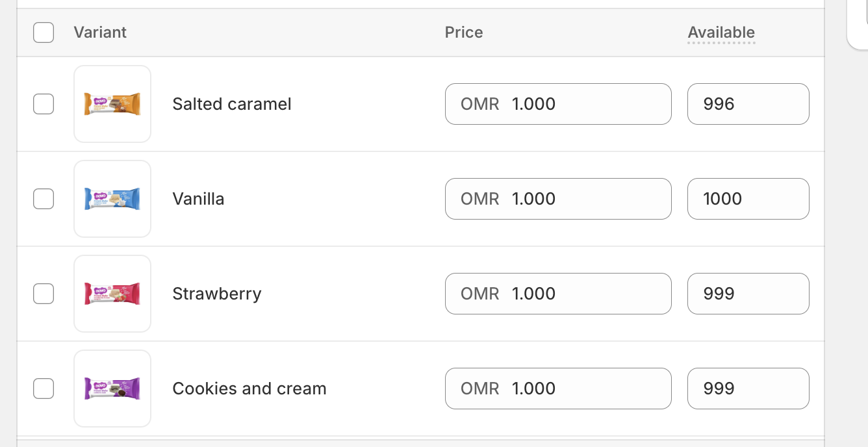
Task: Open the Cookies and cream product thumbnail
Action: (112, 389)
